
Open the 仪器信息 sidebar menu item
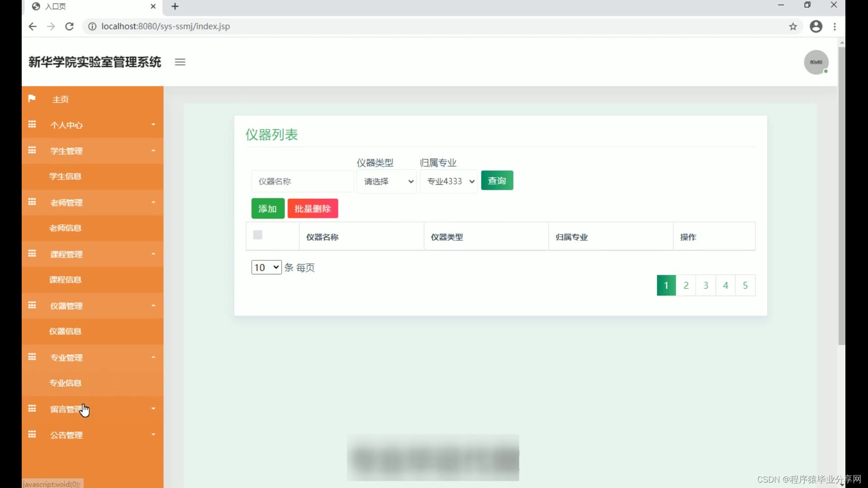point(66,331)
